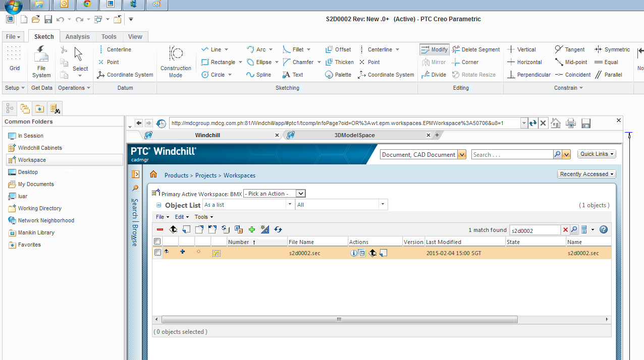Image resolution: width=644 pixels, height=360 pixels.
Task: Check the select-all checkbox in table header
Action: click(x=157, y=242)
